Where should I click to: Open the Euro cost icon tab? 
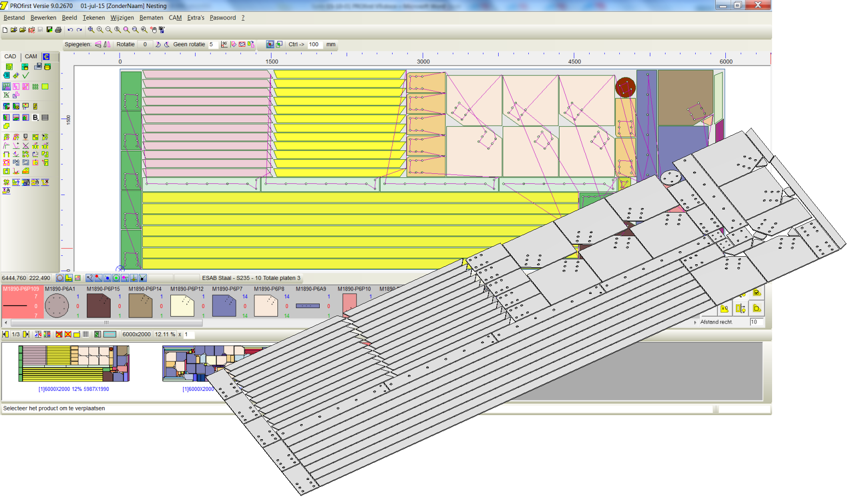46,57
